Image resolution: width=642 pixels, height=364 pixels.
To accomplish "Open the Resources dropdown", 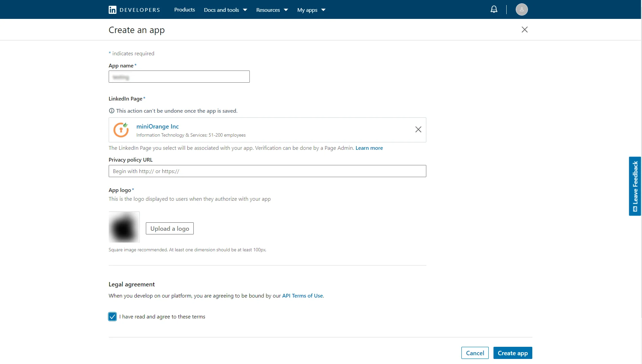I will [272, 10].
